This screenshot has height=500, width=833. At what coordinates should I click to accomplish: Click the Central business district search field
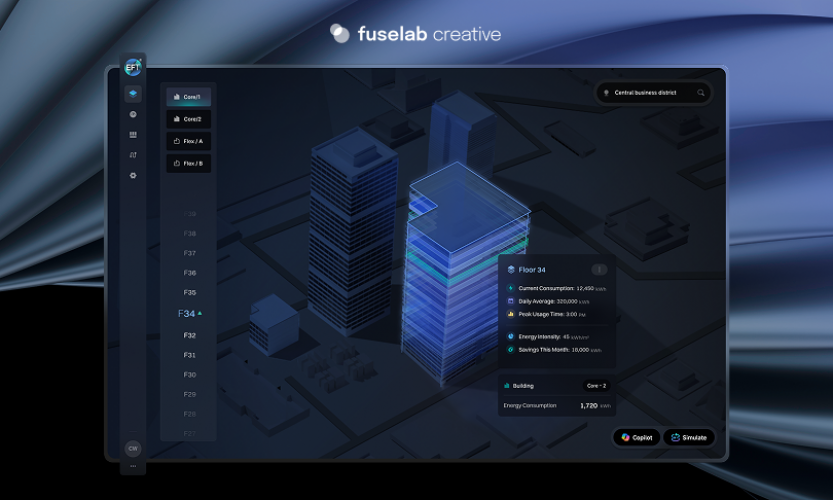point(653,93)
